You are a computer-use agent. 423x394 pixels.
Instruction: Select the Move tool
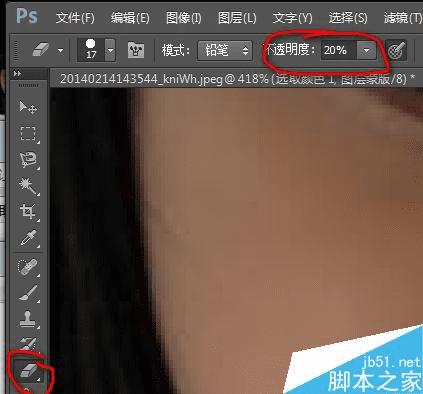click(x=28, y=107)
